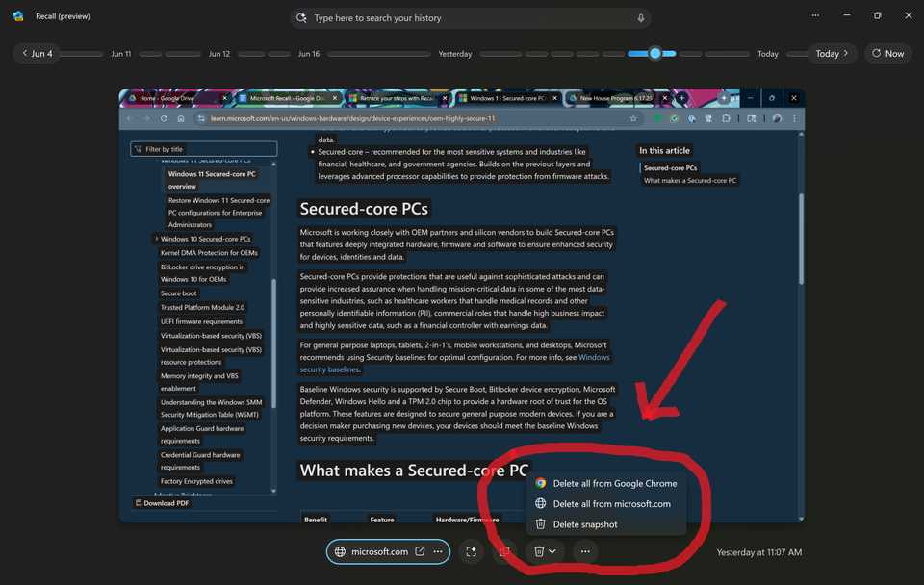
Task: Click the browser profile avatar icon
Action: 776,118
